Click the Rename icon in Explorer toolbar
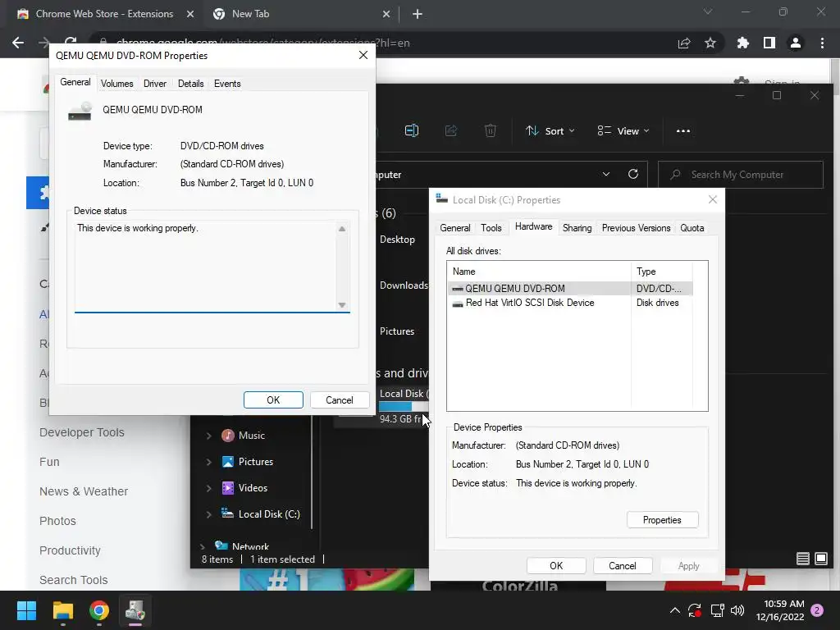840x630 pixels. coord(412,130)
